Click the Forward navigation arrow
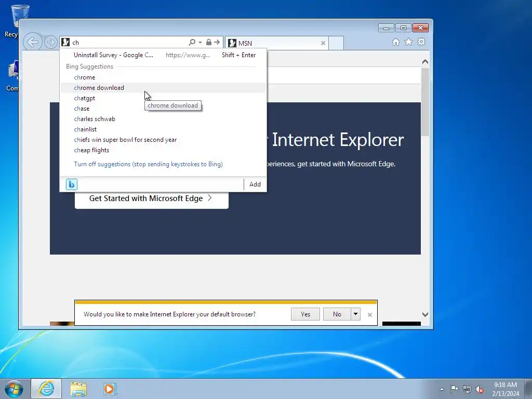This screenshot has width=532, height=399. (51, 42)
